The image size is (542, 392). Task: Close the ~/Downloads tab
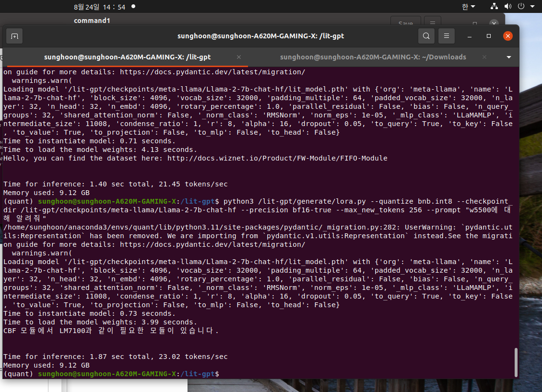tap(484, 57)
